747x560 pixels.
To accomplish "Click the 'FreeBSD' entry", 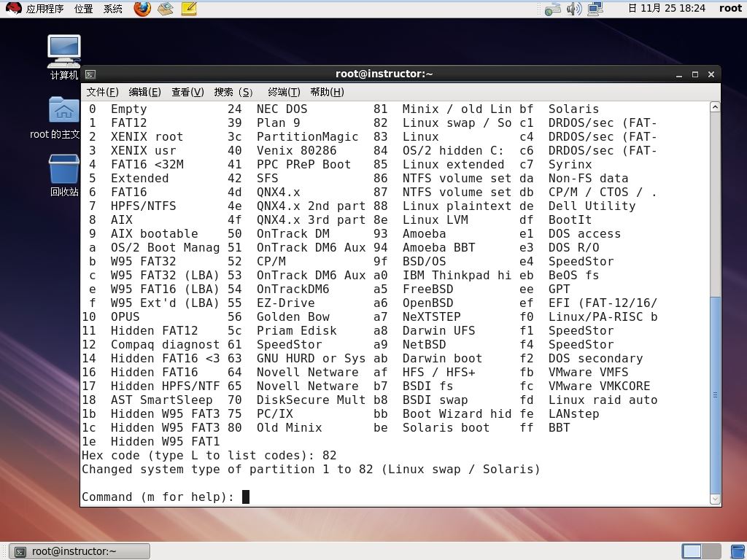I will 427,289.
